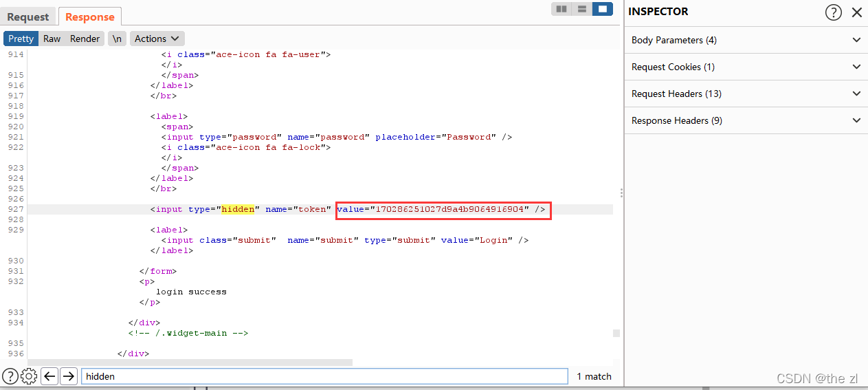Click the 'ace-icon fa fa-lock' line
868x390 pixels.
point(246,147)
